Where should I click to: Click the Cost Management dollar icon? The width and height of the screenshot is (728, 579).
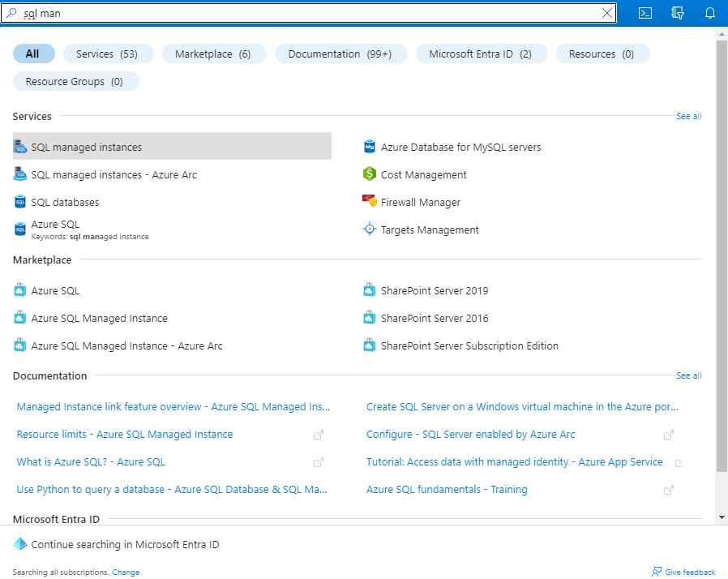point(369,174)
